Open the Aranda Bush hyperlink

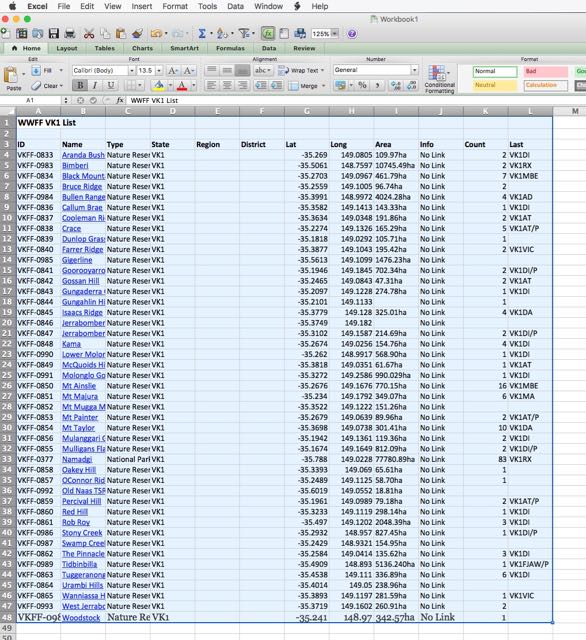click(x=83, y=155)
